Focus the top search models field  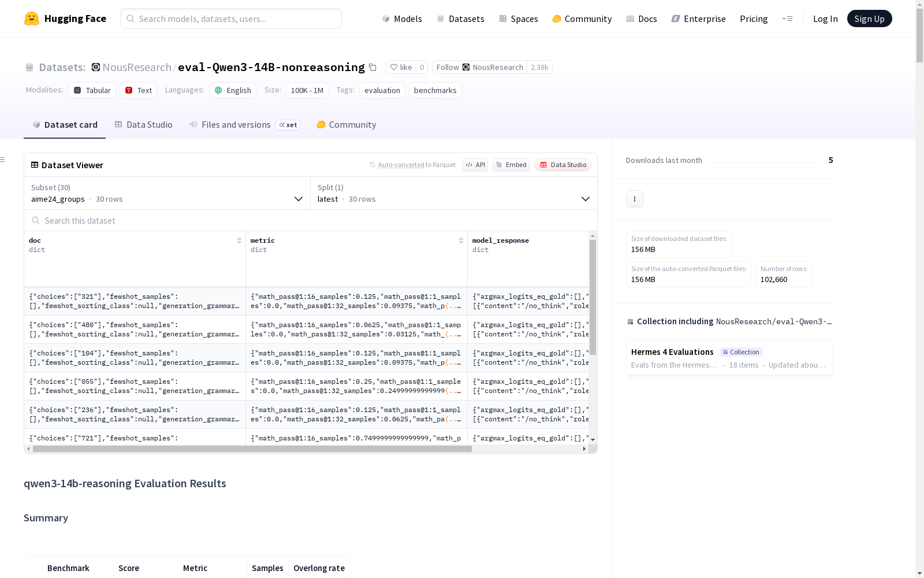(231, 18)
